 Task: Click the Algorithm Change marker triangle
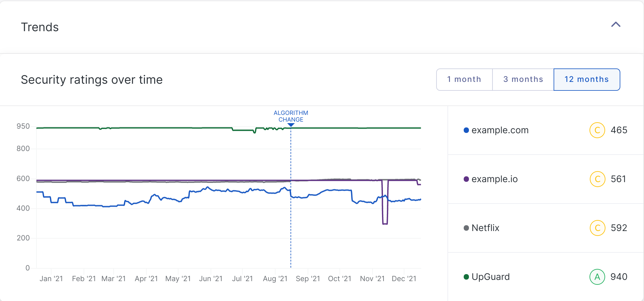coord(291,125)
